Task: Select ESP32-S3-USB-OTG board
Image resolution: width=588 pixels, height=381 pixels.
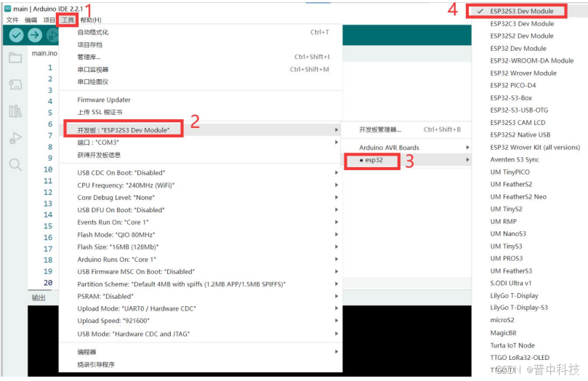Action: (530, 111)
